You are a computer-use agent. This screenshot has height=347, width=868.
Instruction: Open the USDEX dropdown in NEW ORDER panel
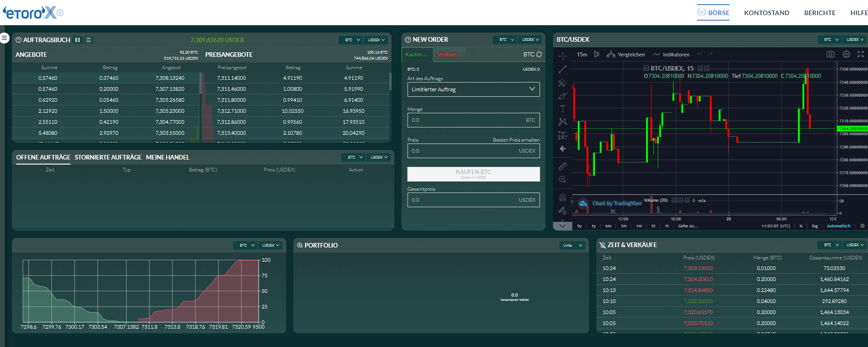pos(531,39)
